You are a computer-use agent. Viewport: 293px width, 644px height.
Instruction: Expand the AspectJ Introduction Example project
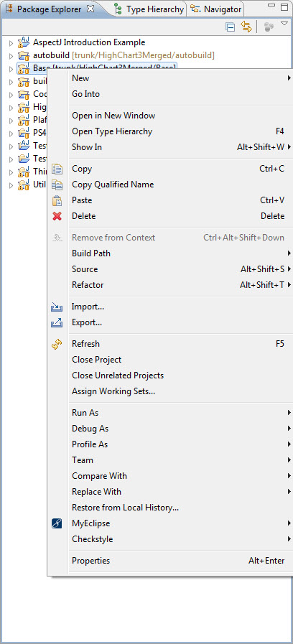point(11,42)
